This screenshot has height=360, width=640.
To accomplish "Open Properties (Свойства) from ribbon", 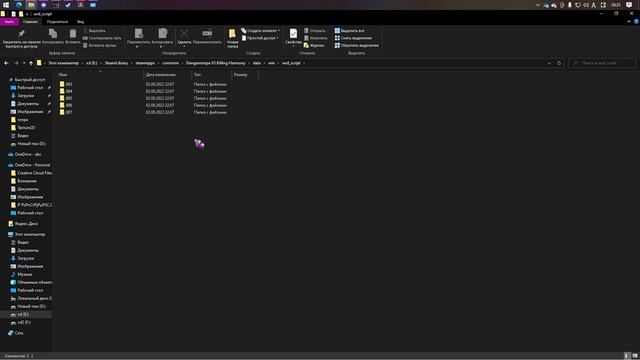I will pyautogui.click(x=293, y=38).
